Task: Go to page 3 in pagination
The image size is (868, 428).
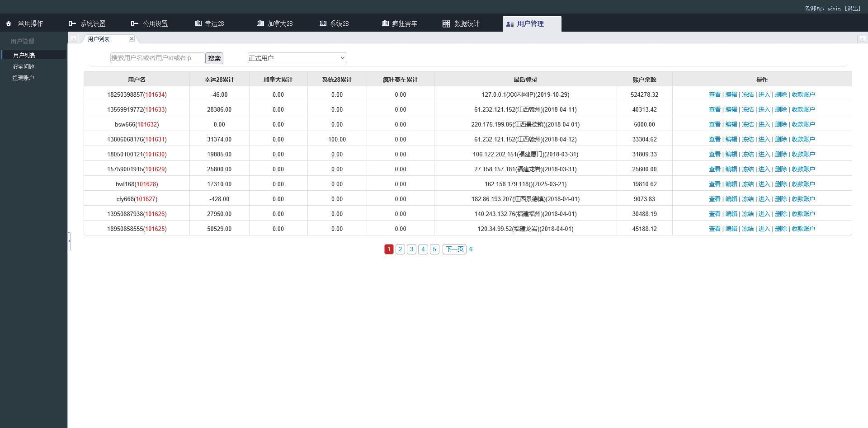Action: 411,249
